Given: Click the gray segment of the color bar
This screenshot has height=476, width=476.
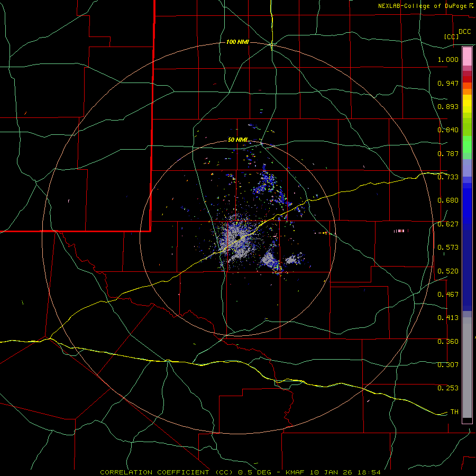Looking at the screenshot, I should pos(467,368).
